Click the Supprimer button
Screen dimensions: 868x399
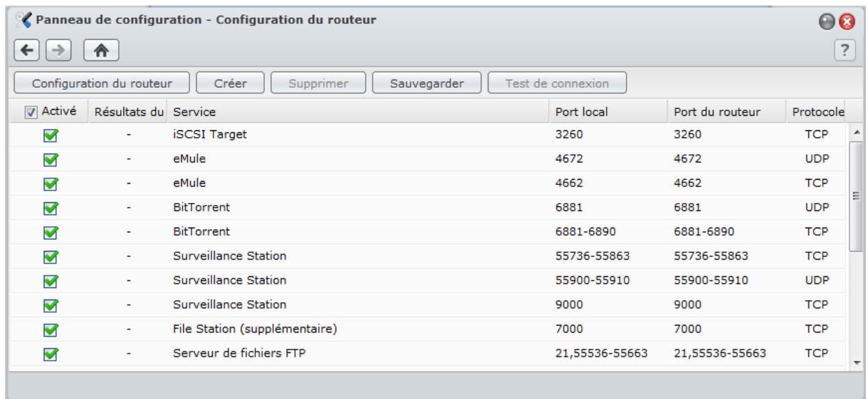pos(319,84)
